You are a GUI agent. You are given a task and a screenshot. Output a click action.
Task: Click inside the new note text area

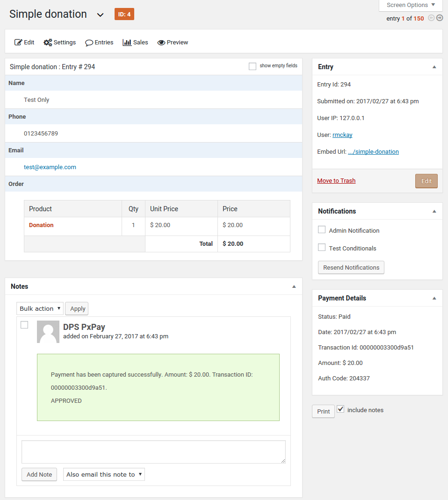153,452
